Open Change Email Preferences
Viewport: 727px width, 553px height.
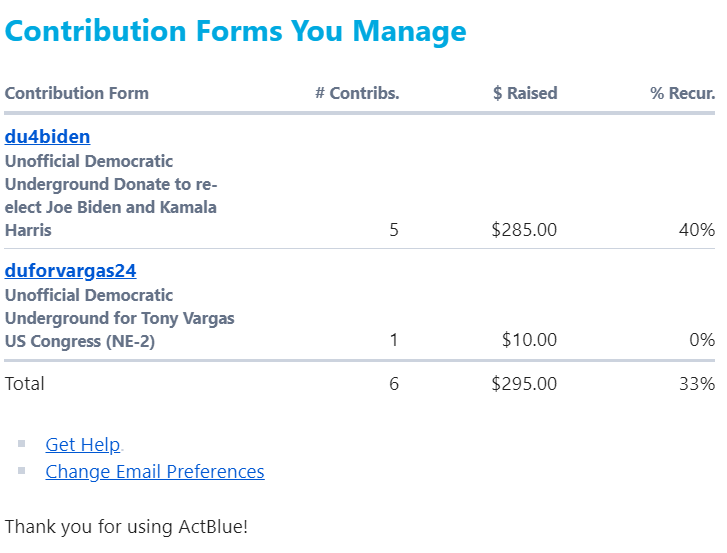155,472
